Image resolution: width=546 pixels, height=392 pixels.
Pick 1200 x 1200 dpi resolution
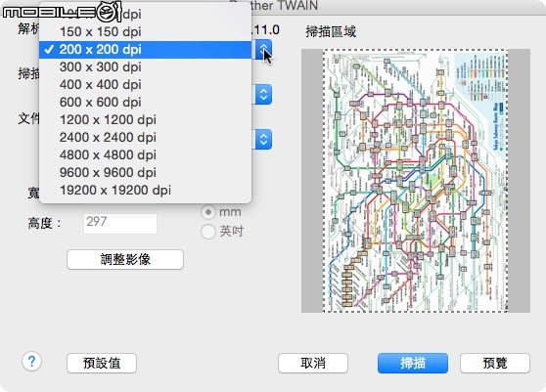click(x=145, y=119)
